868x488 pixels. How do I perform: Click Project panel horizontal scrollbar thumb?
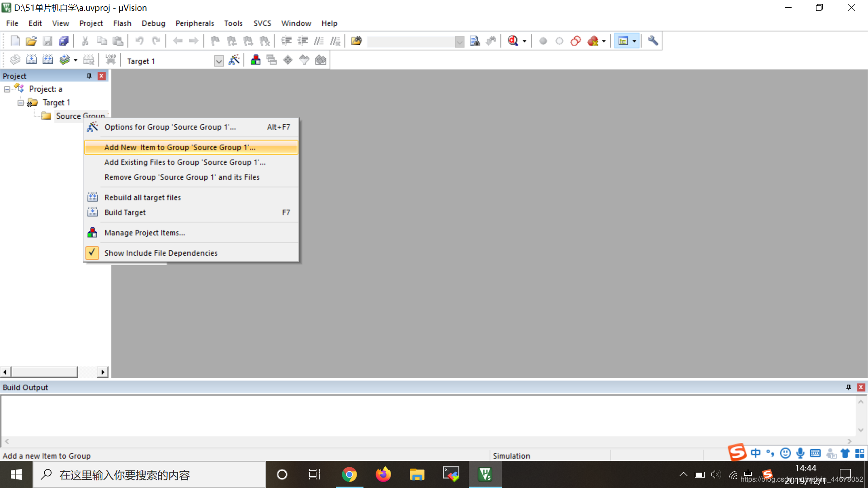tap(44, 372)
